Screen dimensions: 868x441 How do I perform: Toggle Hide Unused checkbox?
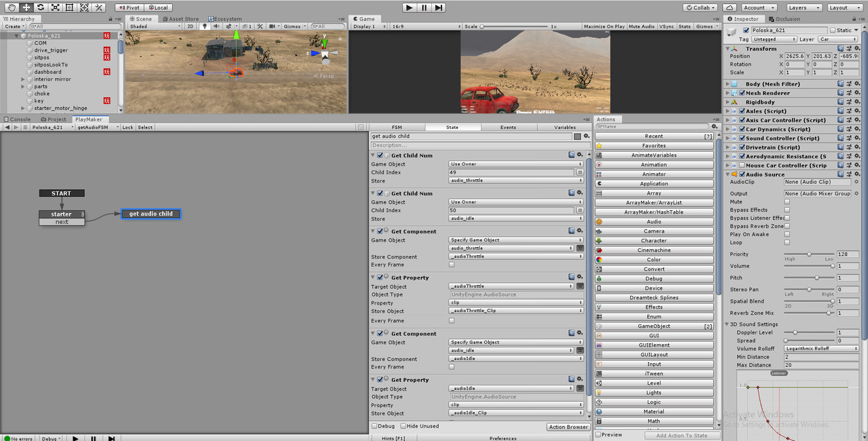(x=403, y=426)
